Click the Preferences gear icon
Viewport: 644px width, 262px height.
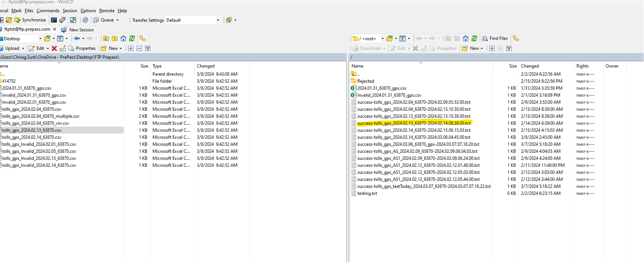pos(85,20)
